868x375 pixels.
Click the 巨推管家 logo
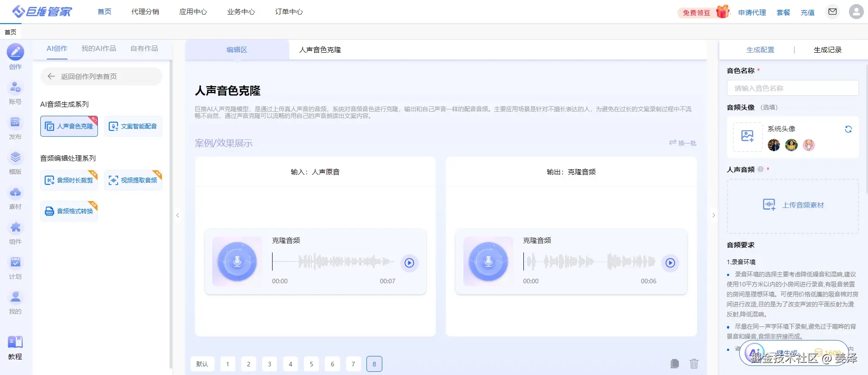point(42,11)
